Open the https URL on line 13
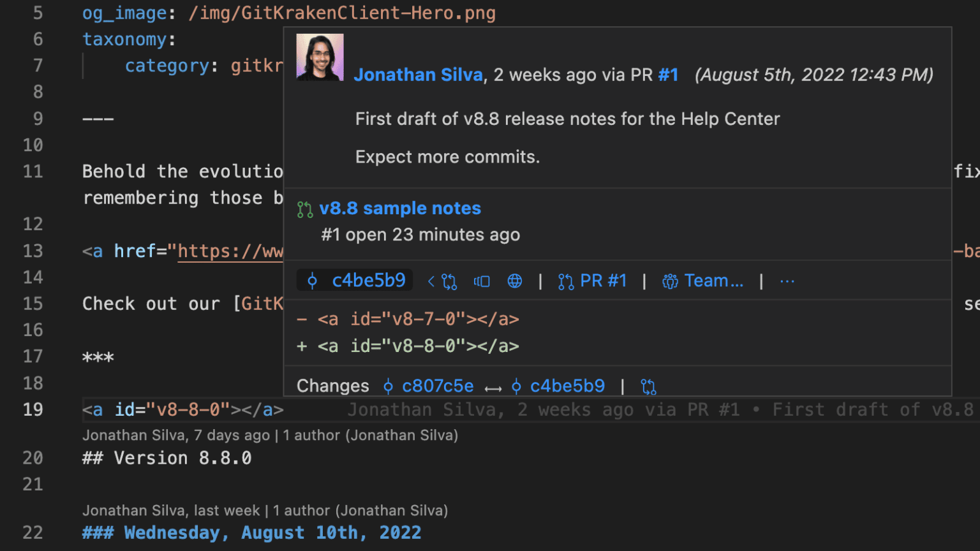Image resolution: width=980 pixels, height=551 pixels. coord(230,251)
